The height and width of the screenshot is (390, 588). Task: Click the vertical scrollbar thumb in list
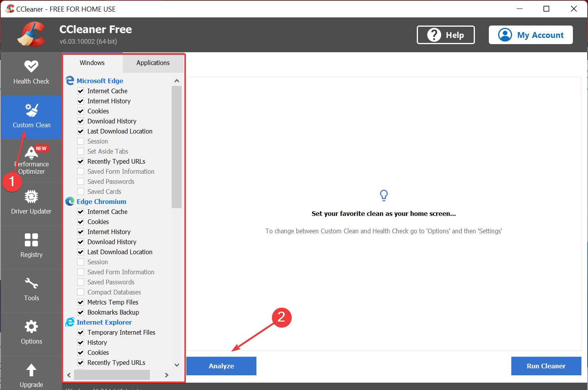[x=177, y=147]
